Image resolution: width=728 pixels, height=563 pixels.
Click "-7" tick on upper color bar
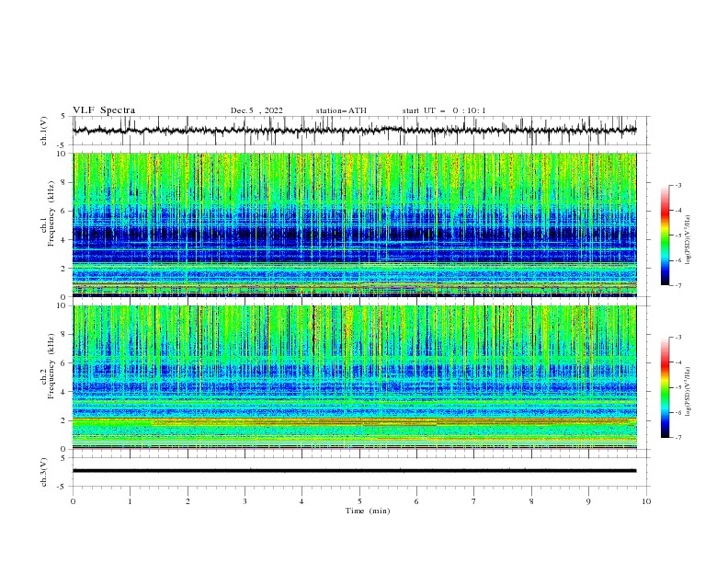click(677, 285)
